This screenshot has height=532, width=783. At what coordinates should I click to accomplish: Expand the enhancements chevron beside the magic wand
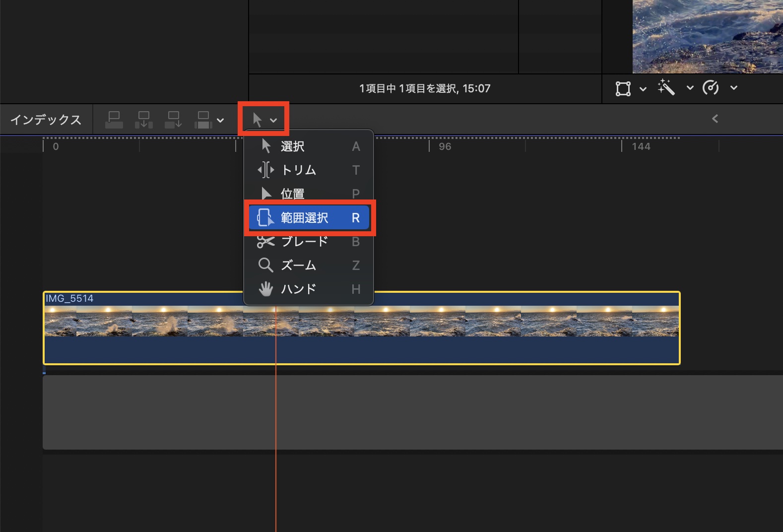[x=690, y=88]
